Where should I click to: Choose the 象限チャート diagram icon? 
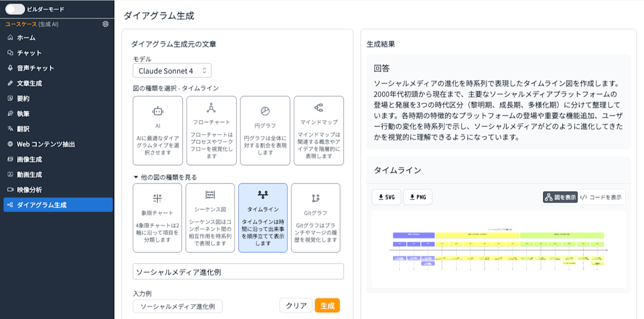157,198
